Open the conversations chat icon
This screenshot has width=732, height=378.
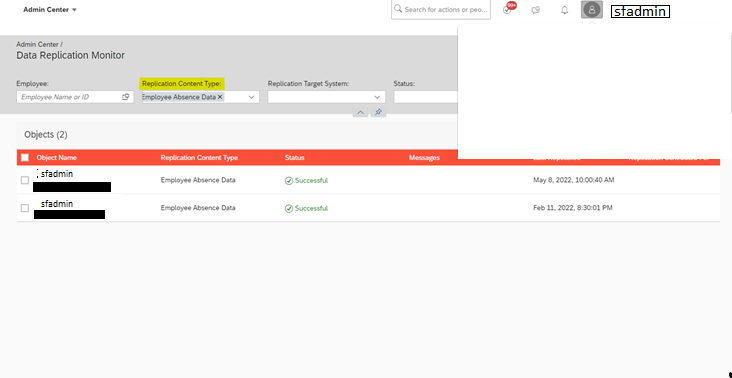tap(536, 10)
